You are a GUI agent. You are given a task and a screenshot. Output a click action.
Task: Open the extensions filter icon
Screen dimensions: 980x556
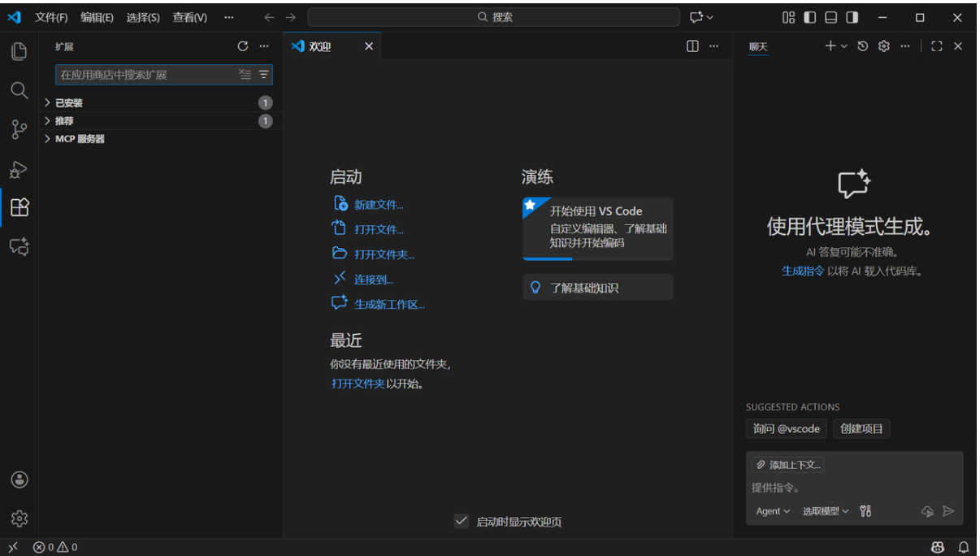click(x=263, y=74)
